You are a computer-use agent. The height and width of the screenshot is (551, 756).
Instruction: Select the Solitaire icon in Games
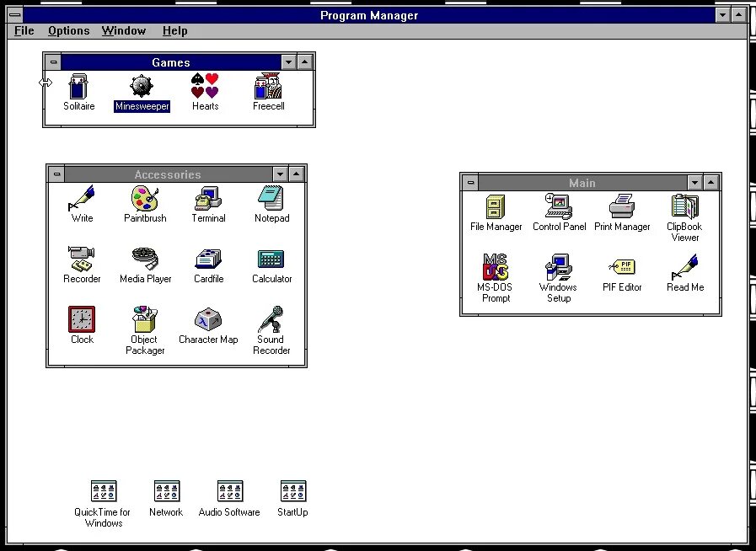(x=78, y=86)
